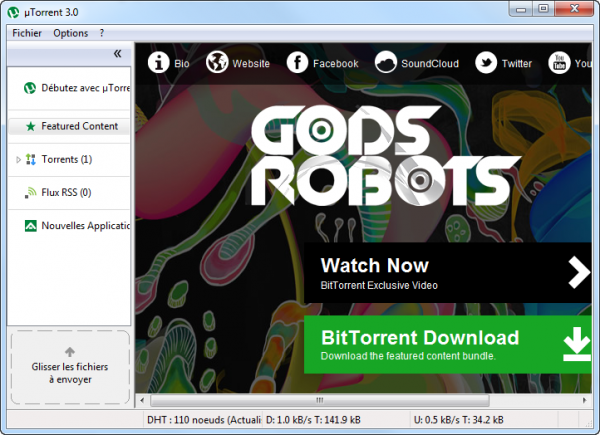Screen dimensions: 600x435
Task: Click the YouTube icon
Action: point(559,62)
